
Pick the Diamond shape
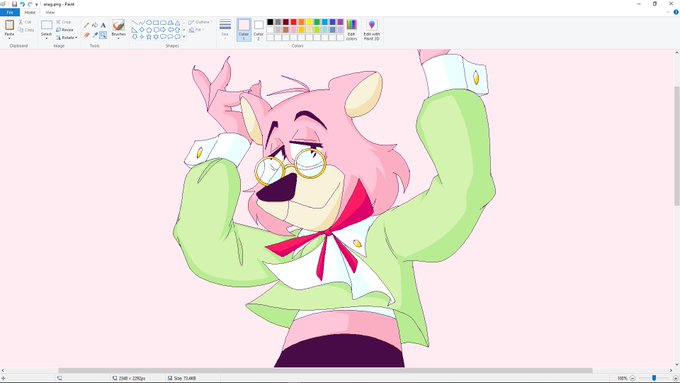141,30
